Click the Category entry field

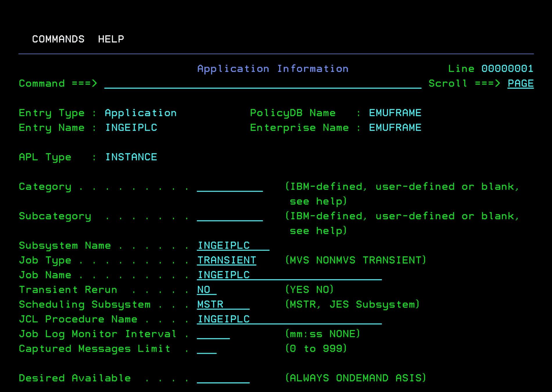click(x=230, y=187)
